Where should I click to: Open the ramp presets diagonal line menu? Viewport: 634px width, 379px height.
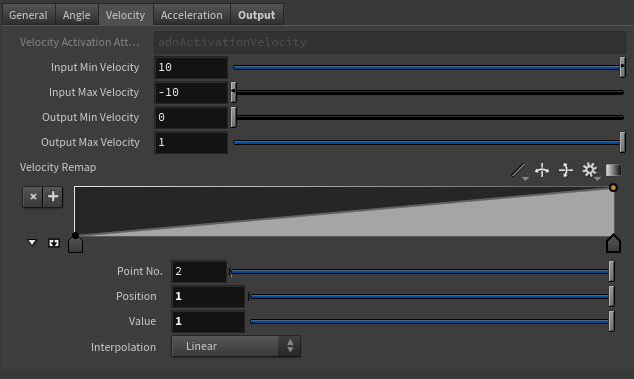point(519,170)
